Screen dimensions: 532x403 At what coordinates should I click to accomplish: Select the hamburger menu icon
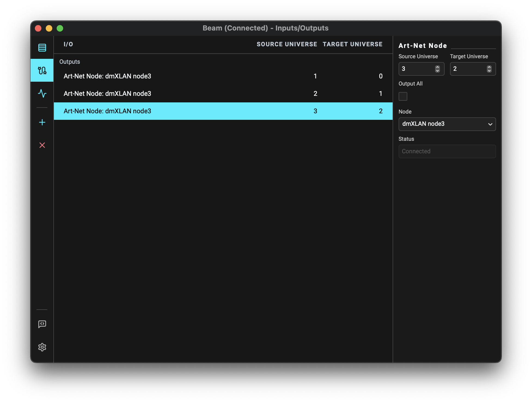tap(42, 47)
